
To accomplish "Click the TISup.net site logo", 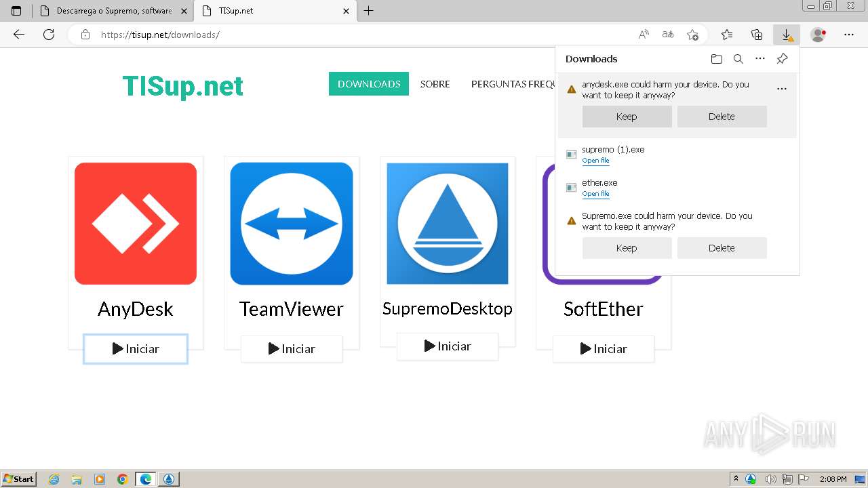I will click(x=183, y=86).
